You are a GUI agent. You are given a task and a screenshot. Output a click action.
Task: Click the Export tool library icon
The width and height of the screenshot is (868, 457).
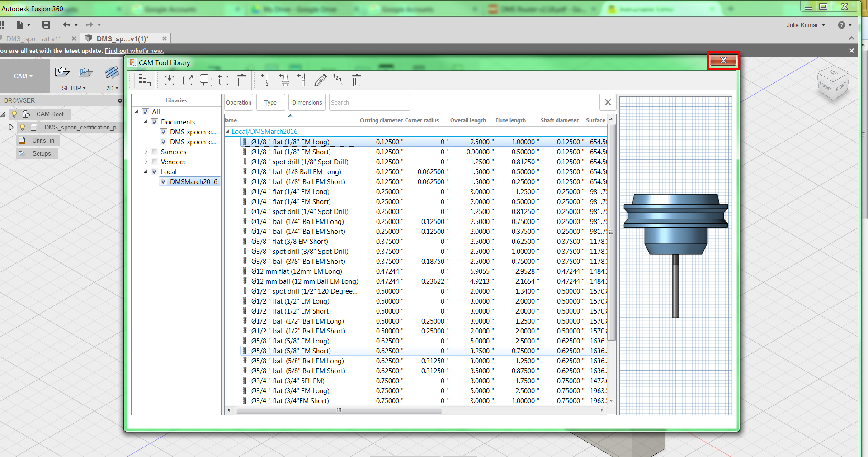[x=188, y=81]
